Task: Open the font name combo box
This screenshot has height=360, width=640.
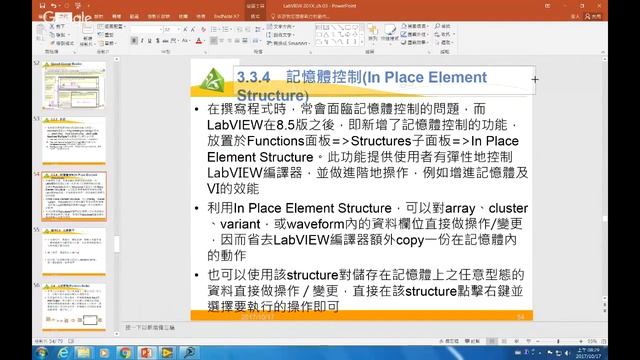Action: 147,29
